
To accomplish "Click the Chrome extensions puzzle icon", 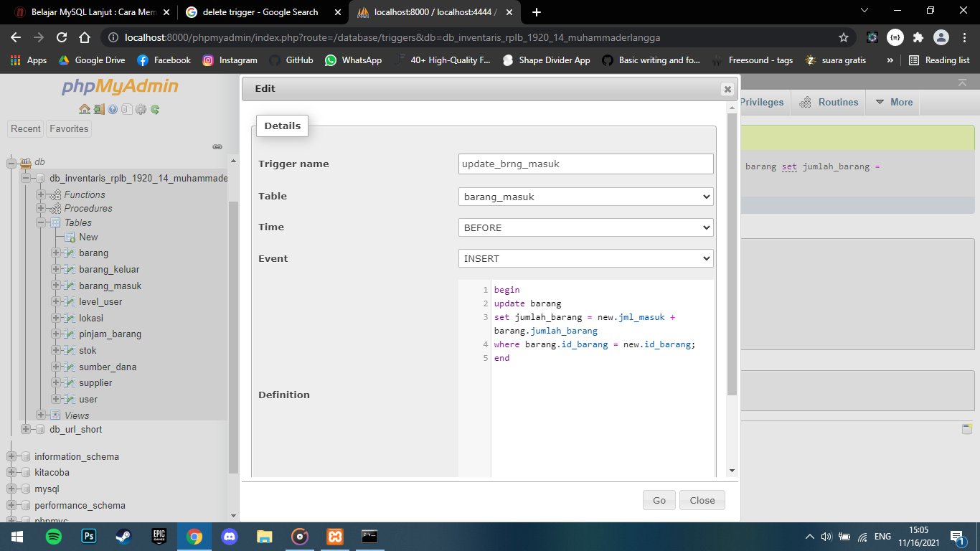I will (918, 37).
